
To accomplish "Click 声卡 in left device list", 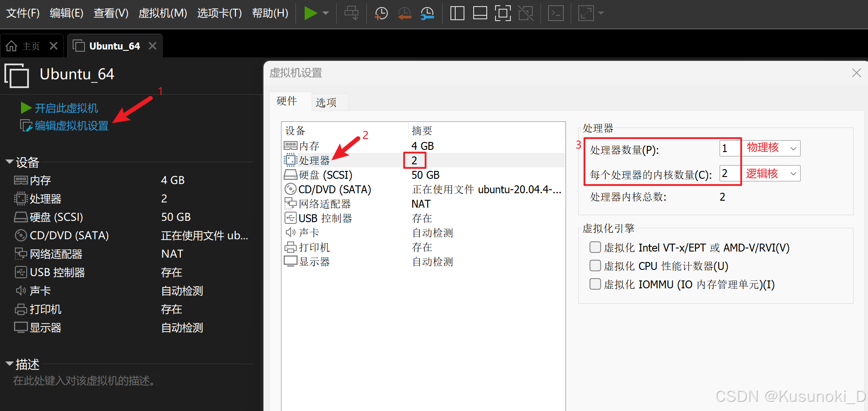I will 40,291.
